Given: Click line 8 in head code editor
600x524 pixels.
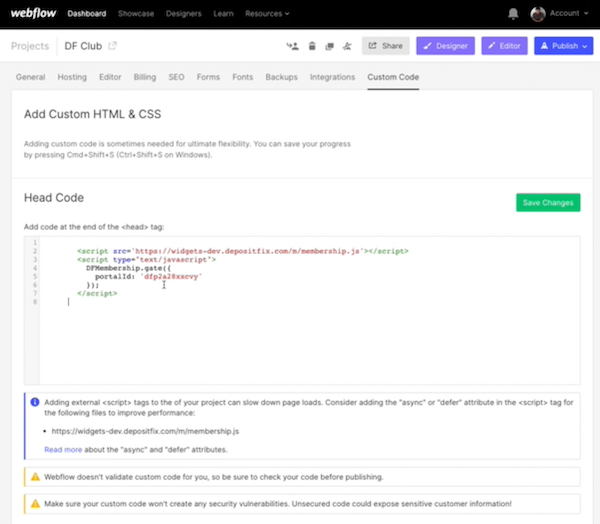Looking at the screenshot, I should 309,302.
